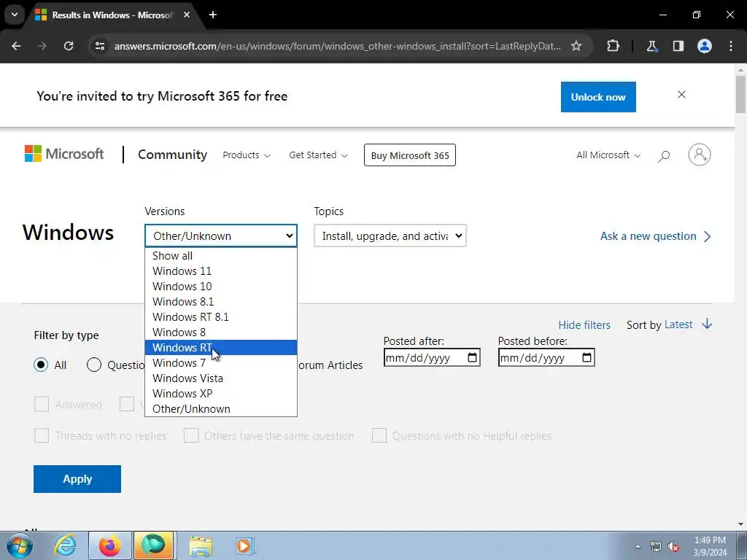Click the network tray icon
This screenshot has height=560, width=747.
656,547
